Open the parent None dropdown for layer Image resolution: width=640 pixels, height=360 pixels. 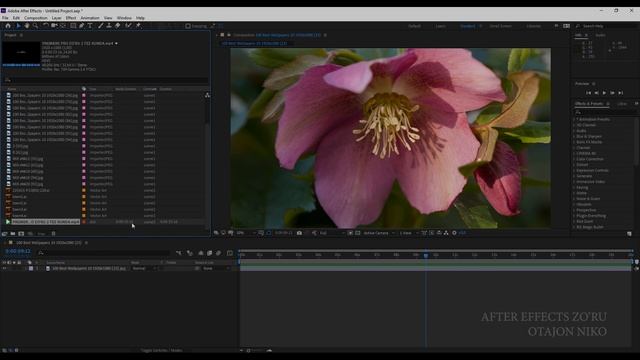[x=216, y=269]
